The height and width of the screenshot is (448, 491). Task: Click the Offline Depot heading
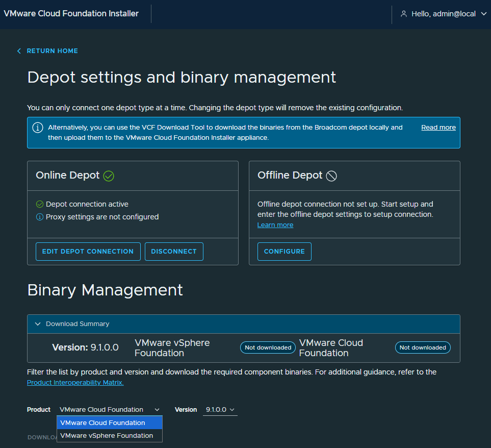point(290,175)
